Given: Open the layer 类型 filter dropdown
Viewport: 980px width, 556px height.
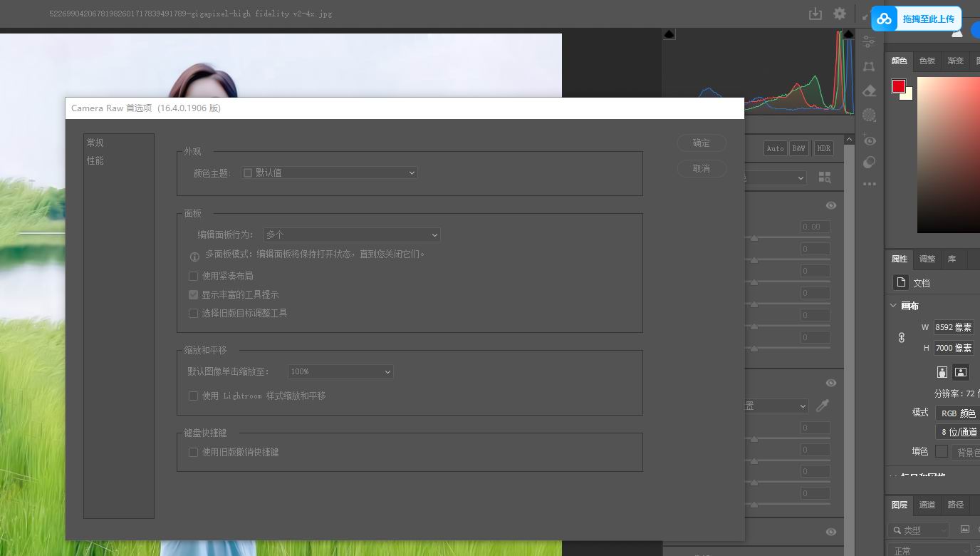Looking at the screenshot, I should [919, 530].
